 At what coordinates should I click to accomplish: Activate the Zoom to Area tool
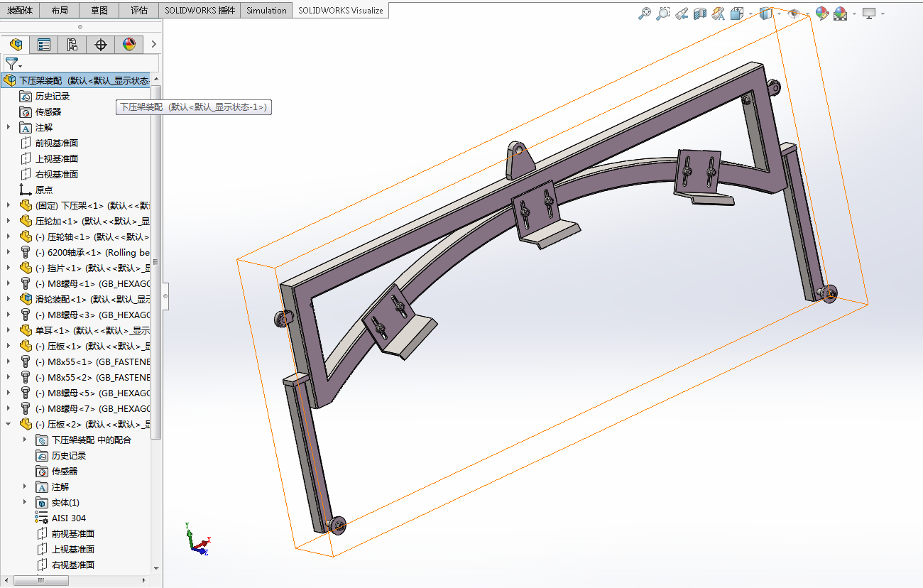point(663,13)
